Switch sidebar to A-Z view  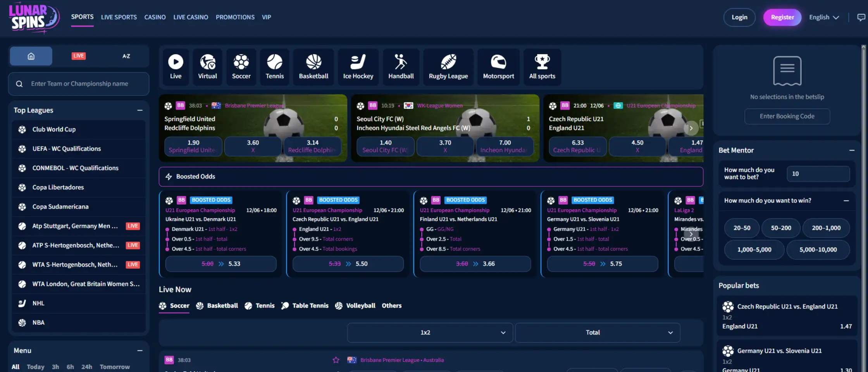[x=126, y=56]
